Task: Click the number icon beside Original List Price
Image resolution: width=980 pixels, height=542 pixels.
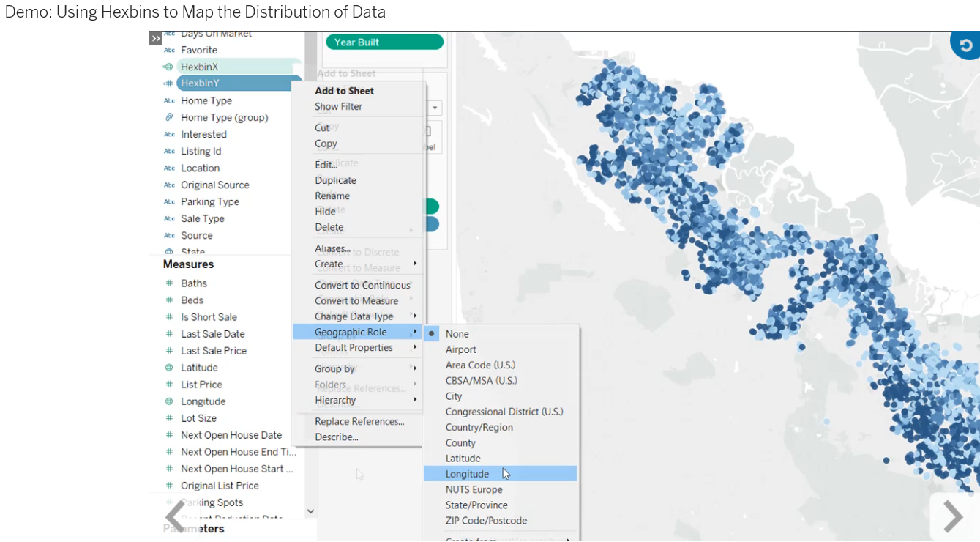Action: [169, 486]
